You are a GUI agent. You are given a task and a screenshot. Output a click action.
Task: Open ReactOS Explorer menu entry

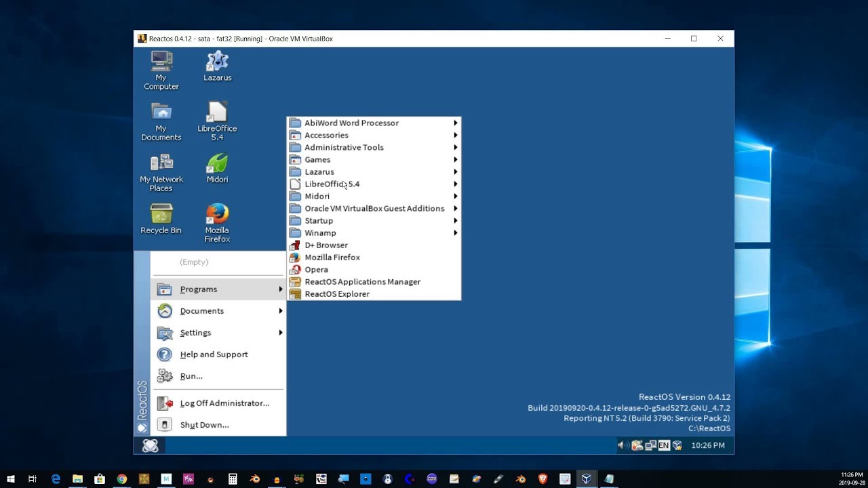pos(374,294)
